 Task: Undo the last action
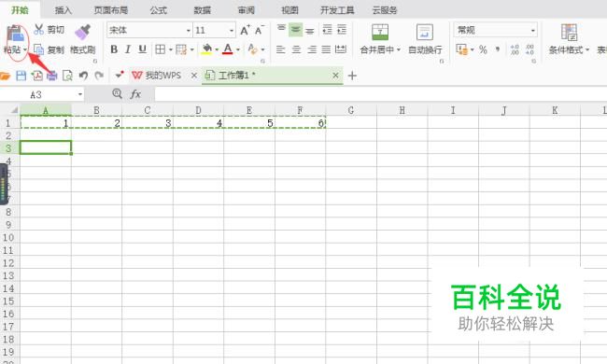click(83, 75)
